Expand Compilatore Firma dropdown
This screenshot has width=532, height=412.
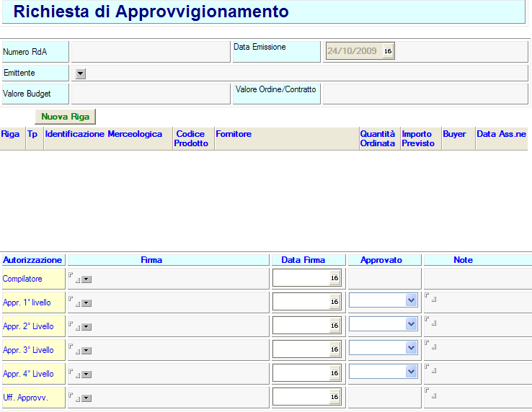coord(87,279)
